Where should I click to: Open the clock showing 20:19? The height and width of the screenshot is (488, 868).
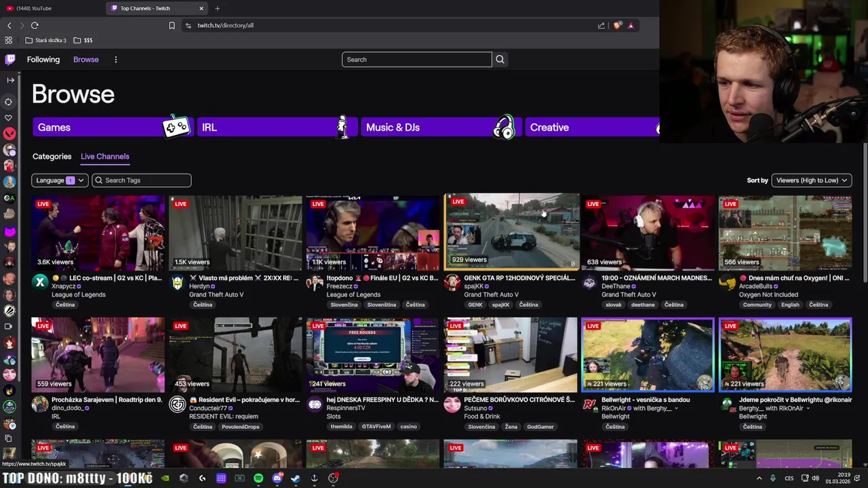pos(840,478)
